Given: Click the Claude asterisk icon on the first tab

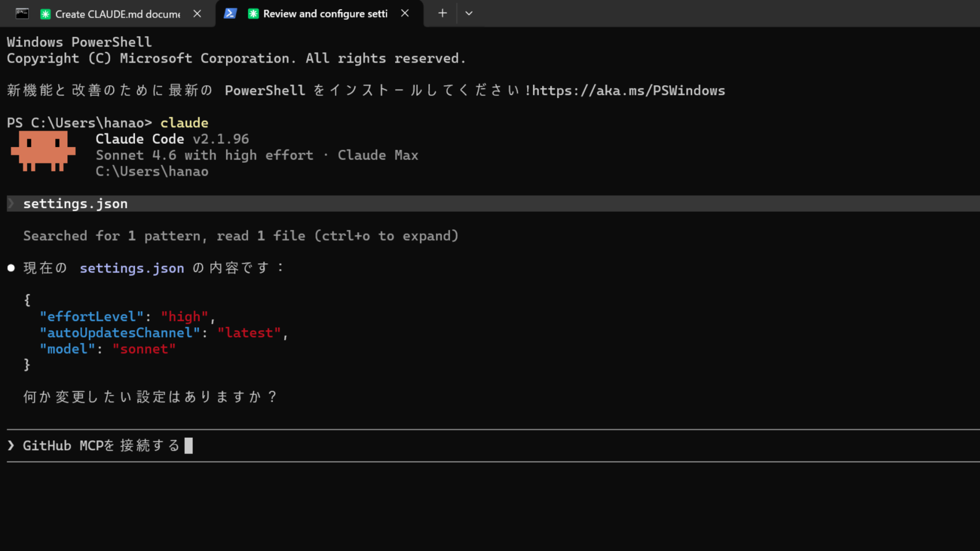Looking at the screenshot, I should [x=45, y=14].
